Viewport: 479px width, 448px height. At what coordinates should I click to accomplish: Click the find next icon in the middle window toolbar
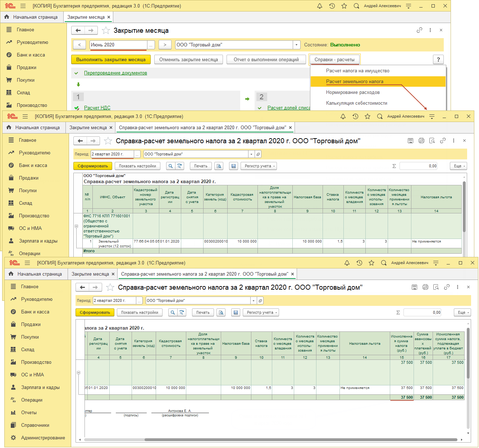point(179,166)
